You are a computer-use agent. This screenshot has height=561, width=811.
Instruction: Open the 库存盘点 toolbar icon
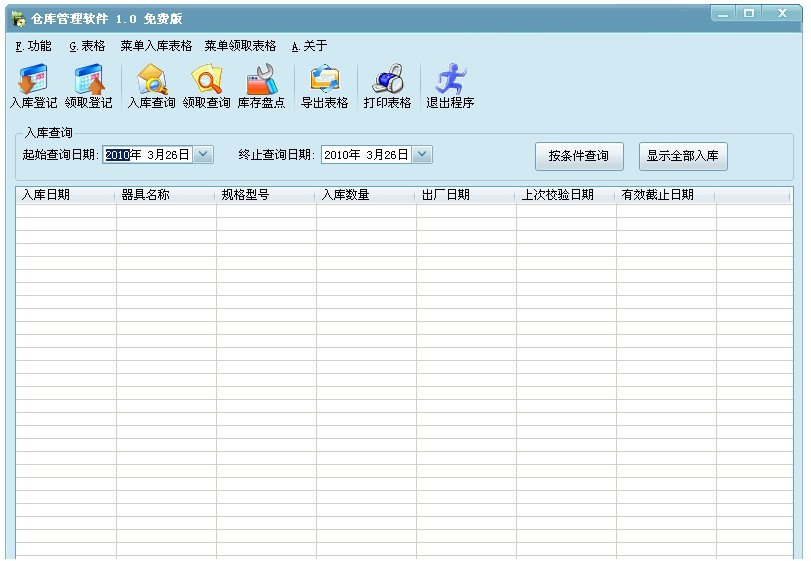[x=261, y=86]
